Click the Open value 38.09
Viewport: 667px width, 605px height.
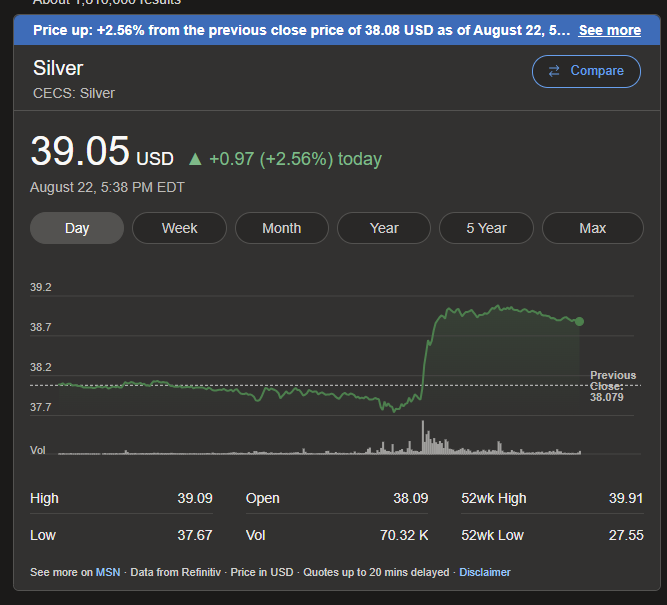(410, 498)
